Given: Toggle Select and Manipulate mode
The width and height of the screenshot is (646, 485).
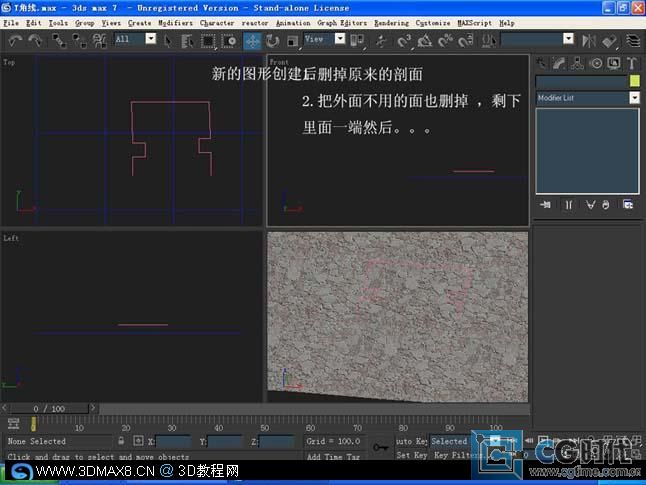Looking at the screenshot, I should pos(381,41).
